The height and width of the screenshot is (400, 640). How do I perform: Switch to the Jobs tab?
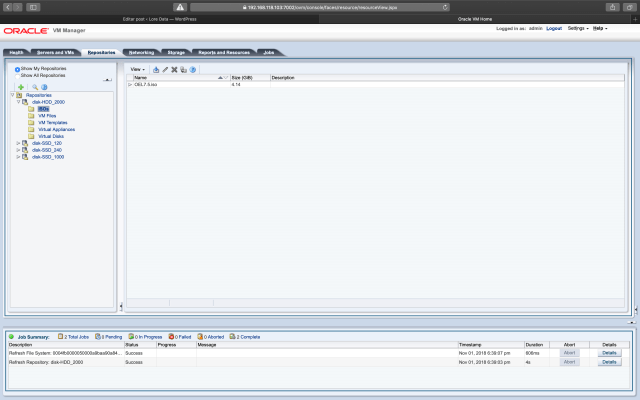269,53
